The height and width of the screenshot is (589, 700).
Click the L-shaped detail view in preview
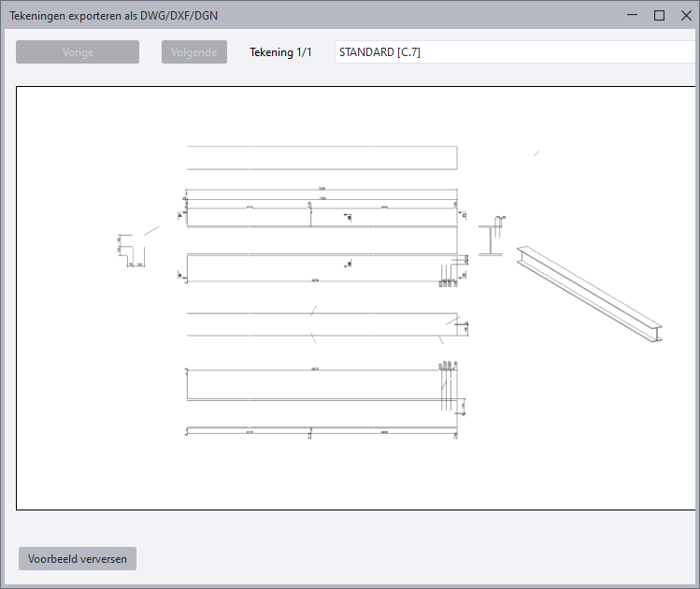(x=131, y=251)
